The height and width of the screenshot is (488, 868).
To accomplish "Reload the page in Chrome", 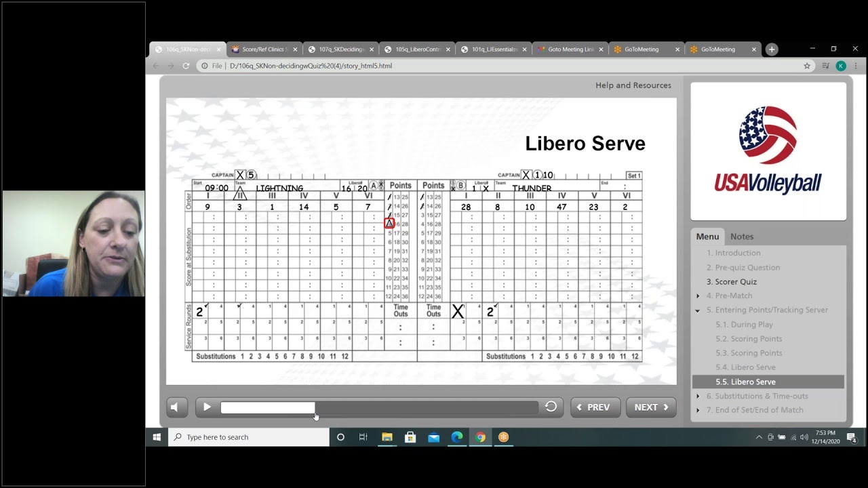I will (186, 66).
